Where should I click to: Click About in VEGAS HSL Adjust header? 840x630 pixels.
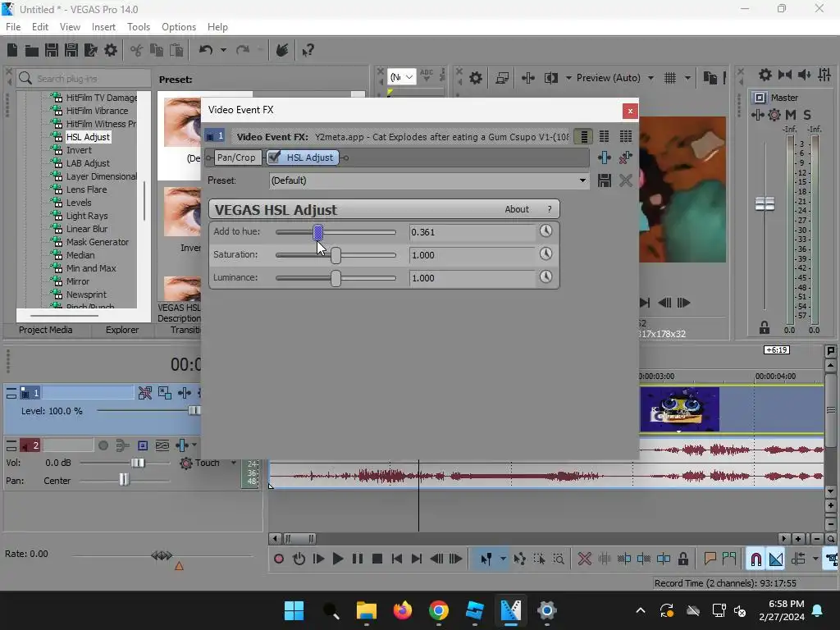[x=517, y=209]
